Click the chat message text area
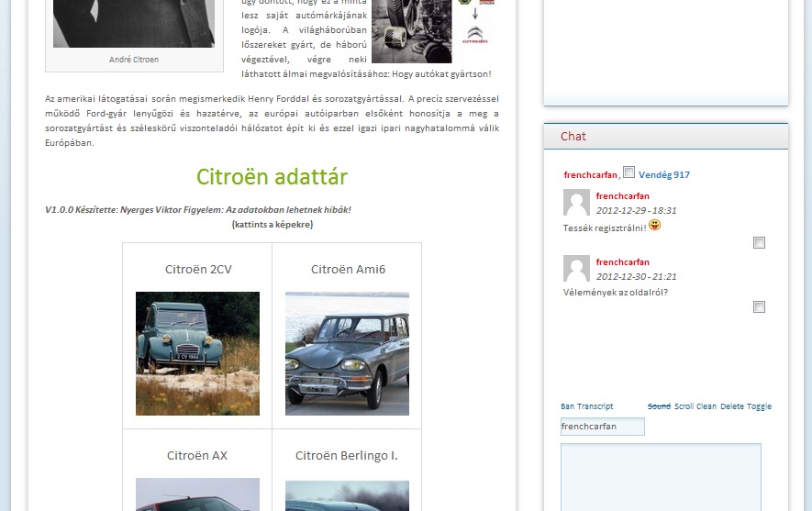The width and height of the screenshot is (812, 511). (661, 476)
